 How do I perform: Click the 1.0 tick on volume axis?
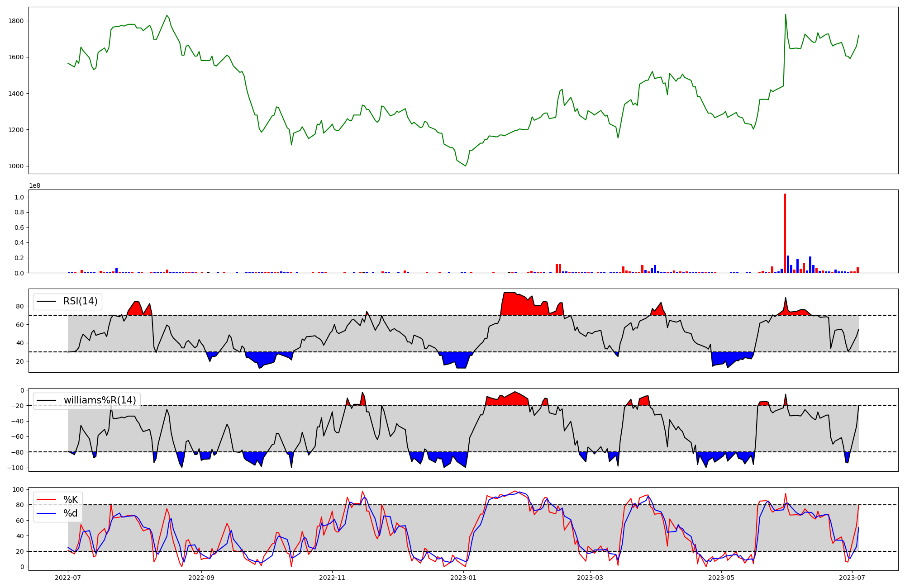pos(19,197)
